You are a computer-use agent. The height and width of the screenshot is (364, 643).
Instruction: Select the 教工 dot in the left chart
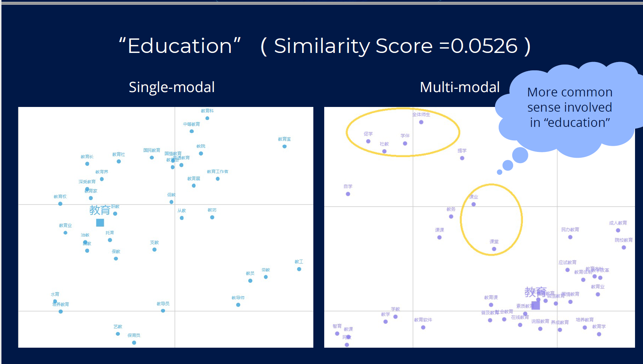pyautogui.click(x=299, y=269)
